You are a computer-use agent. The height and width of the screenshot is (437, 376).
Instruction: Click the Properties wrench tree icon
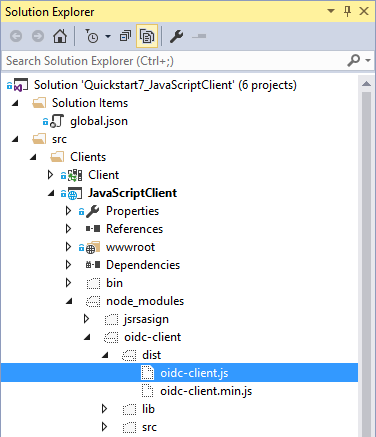click(x=93, y=211)
